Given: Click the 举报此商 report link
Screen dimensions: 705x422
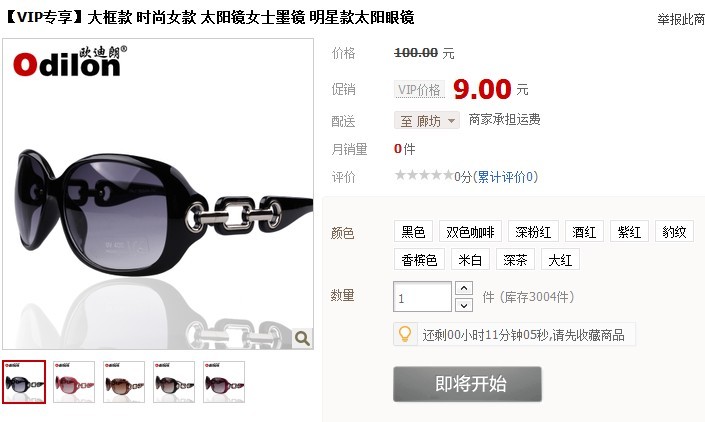Looking at the screenshot, I should (681, 19).
